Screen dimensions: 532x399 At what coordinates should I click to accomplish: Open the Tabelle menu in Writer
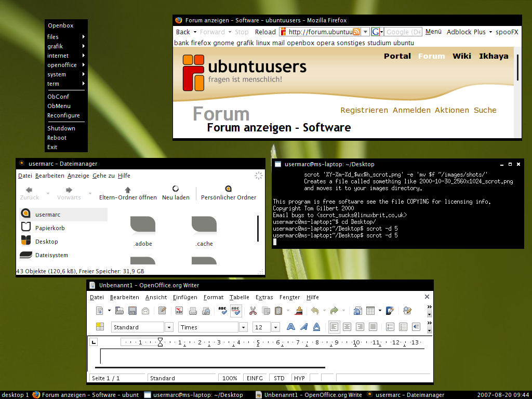(239, 297)
